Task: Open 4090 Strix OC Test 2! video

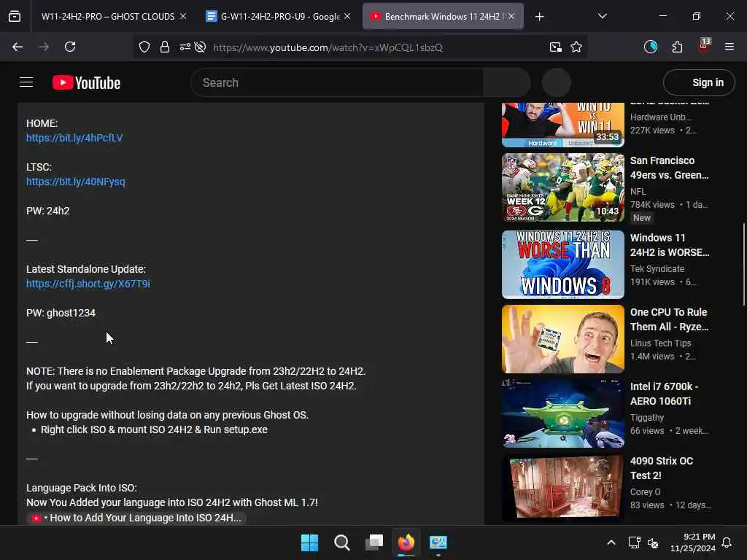Action: (x=661, y=468)
